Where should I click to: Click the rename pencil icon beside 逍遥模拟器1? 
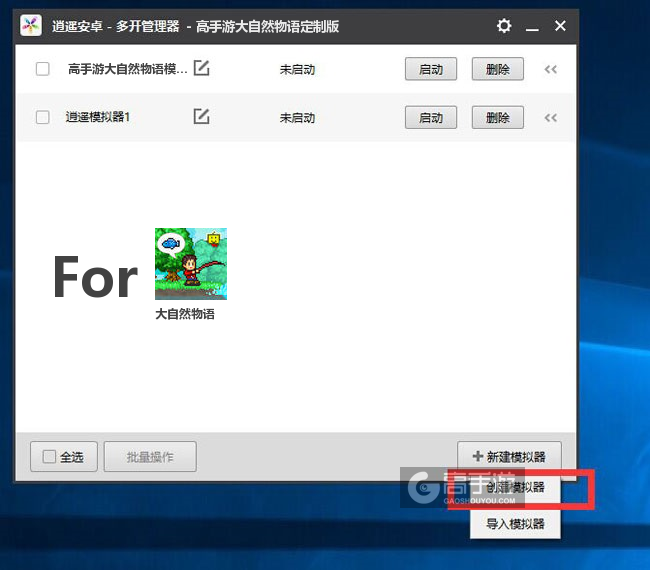201,117
